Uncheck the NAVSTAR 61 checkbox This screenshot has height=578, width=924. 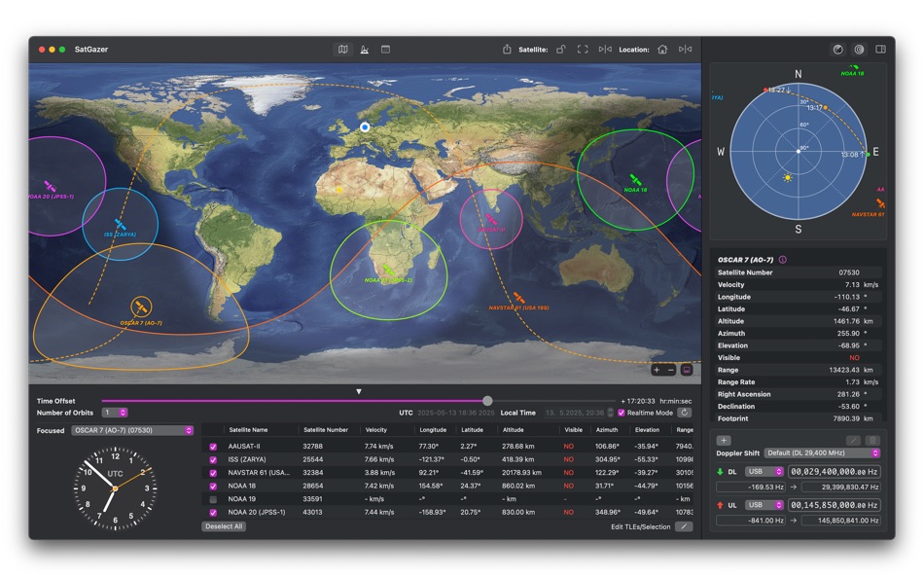pyautogui.click(x=213, y=473)
